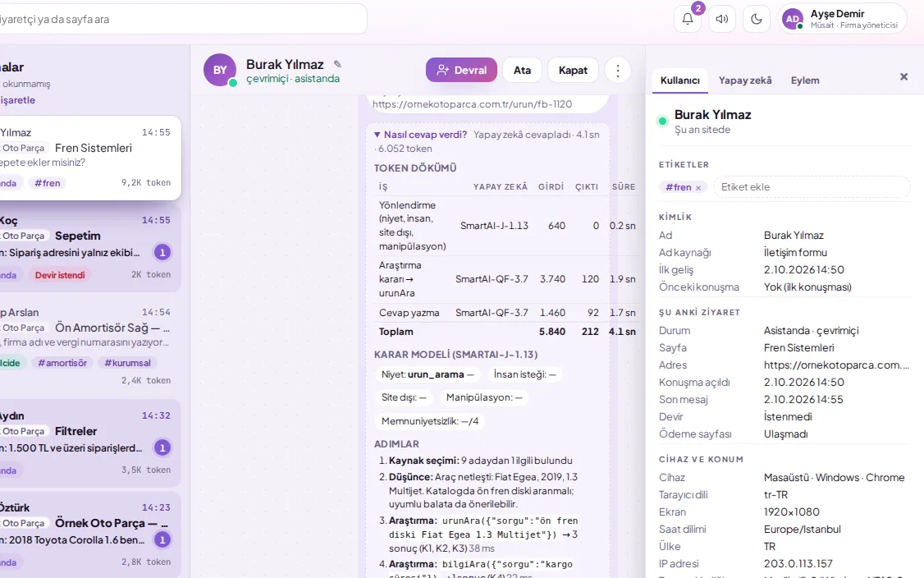The width and height of the screenshot is (924, 578).
Task: Switch to the Kullanıcı tab
Action: (x=680, y=80)
